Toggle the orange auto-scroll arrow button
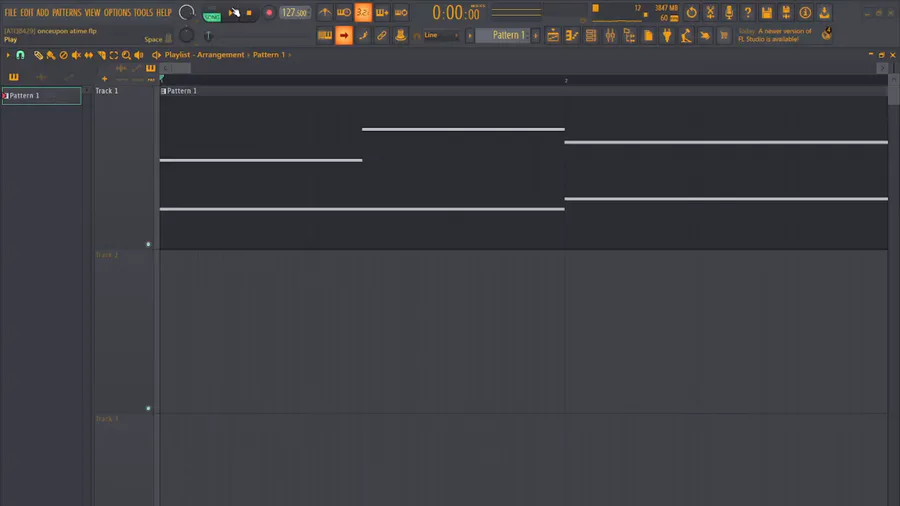This screenshot has height=506, width=900. pyautogui.click(x=344, y=36)
